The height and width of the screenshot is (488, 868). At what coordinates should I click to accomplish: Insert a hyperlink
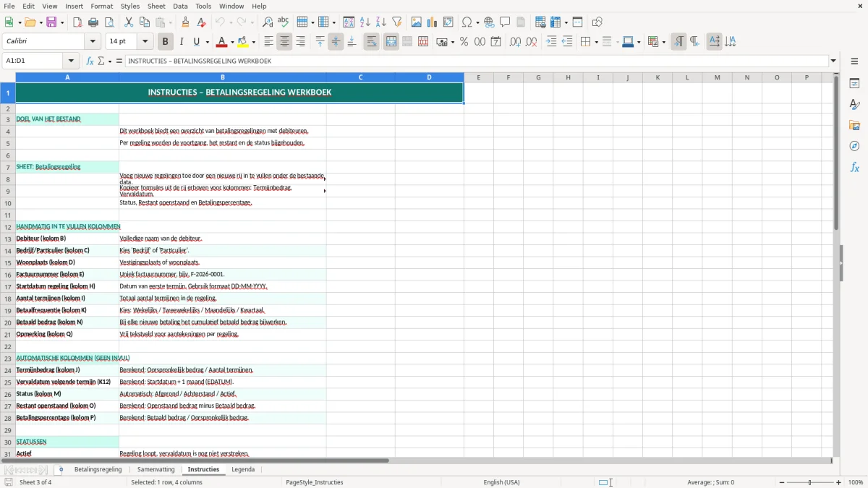tap(489, 22)
